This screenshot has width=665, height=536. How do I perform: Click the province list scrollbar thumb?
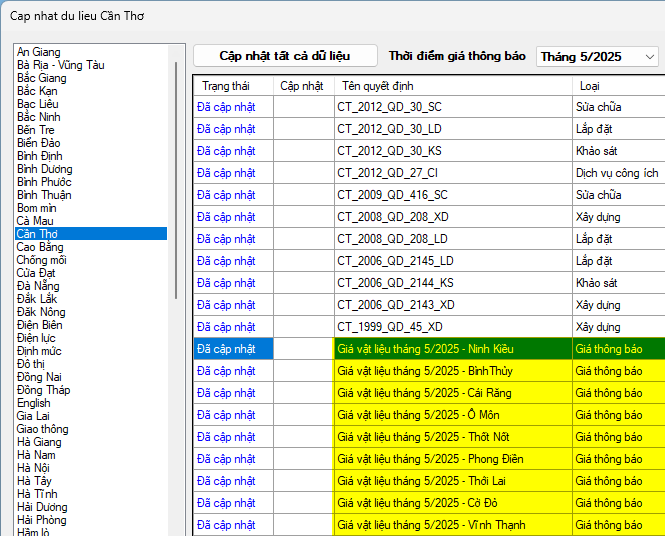[x=176, y=181]
